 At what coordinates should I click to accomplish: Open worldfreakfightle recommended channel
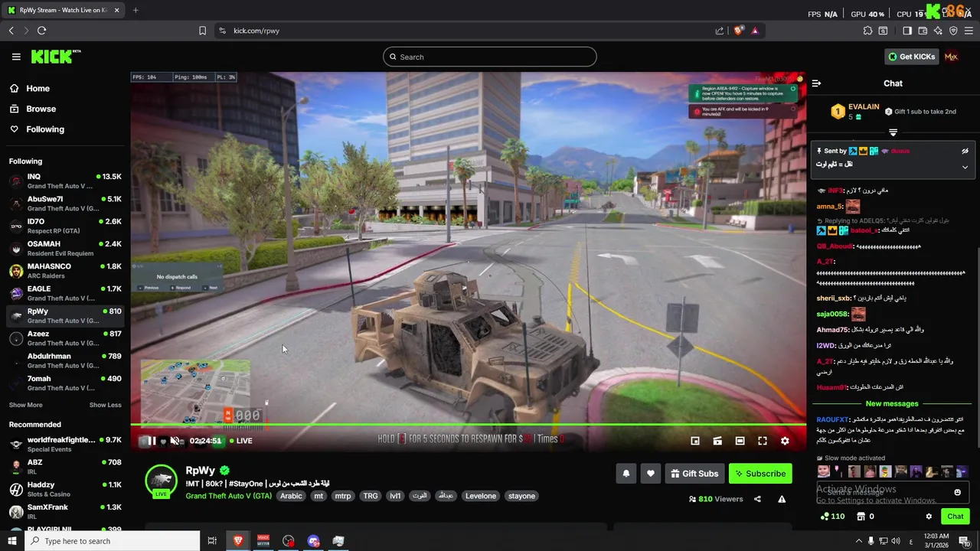pos(65,445)
